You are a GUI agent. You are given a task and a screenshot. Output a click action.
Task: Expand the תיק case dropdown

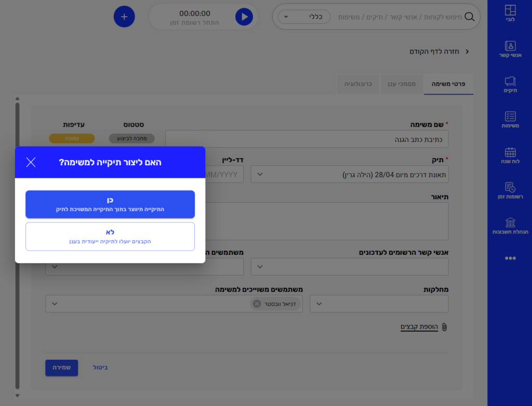pyautogui.click(x=349, y=175)
